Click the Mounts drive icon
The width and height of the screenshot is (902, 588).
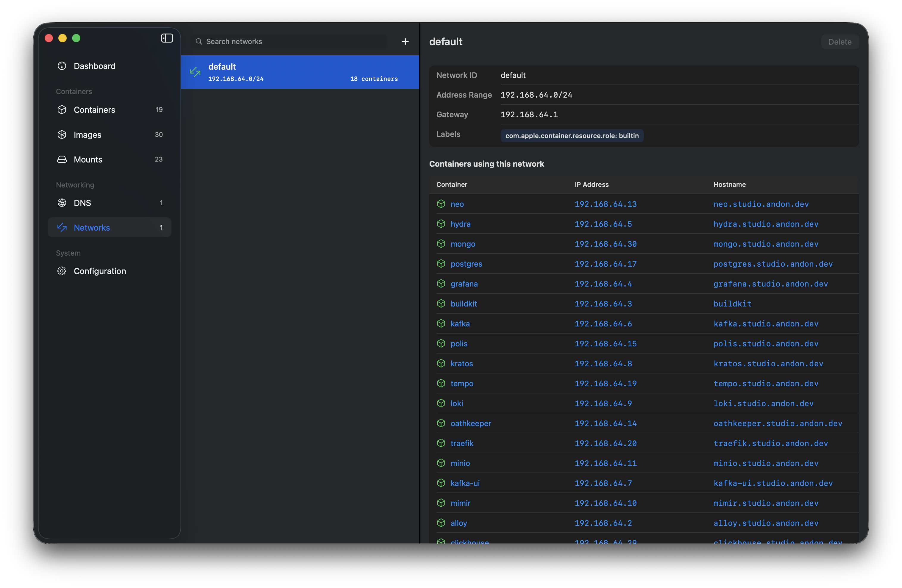tap(62, 159)
